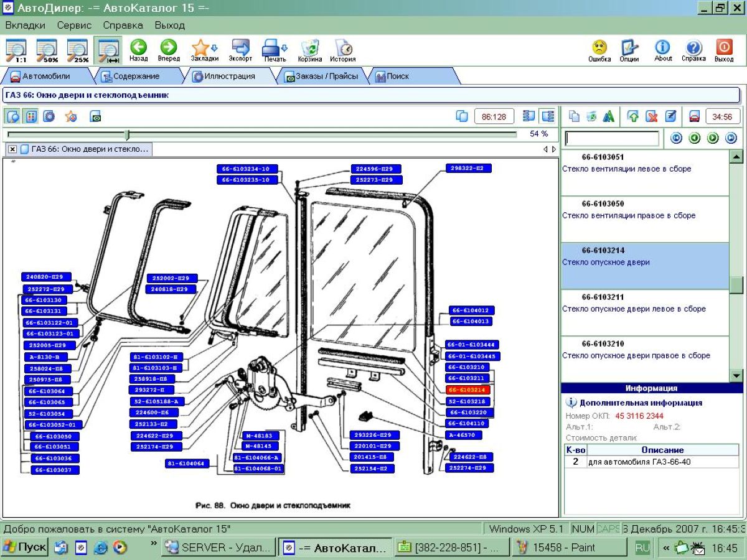Screen dimensions: 747x560
Task: Click the Экспорт toolbar icon
Action: point(240,50)
